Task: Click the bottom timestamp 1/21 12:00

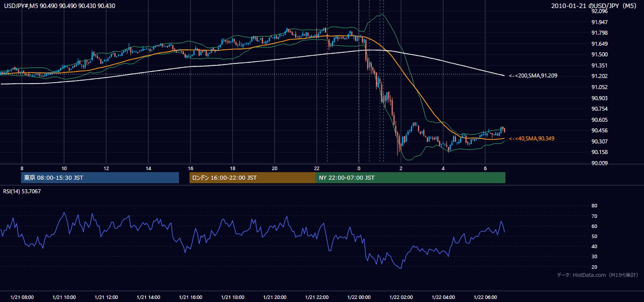Action: click(106, 297)
